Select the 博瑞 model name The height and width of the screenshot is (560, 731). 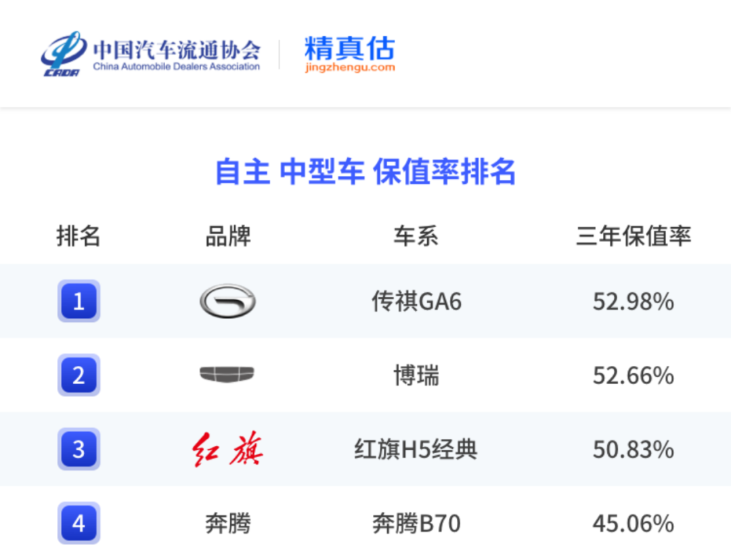click(416, 375)
